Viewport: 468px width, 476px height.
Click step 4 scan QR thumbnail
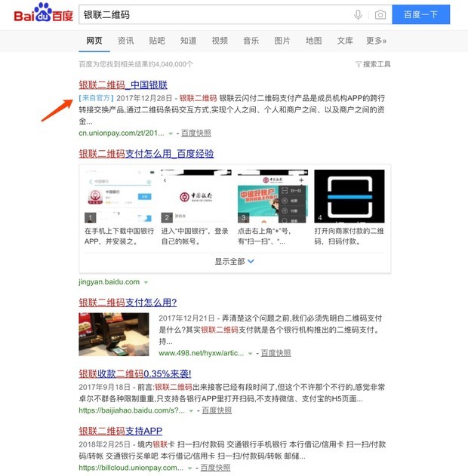click(x=349, y=196)
